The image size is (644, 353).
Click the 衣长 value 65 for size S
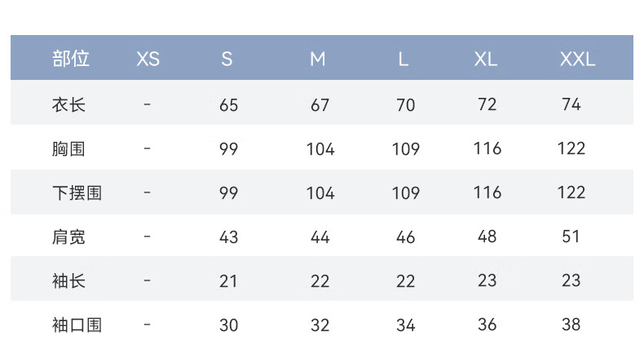coord(228,105)
